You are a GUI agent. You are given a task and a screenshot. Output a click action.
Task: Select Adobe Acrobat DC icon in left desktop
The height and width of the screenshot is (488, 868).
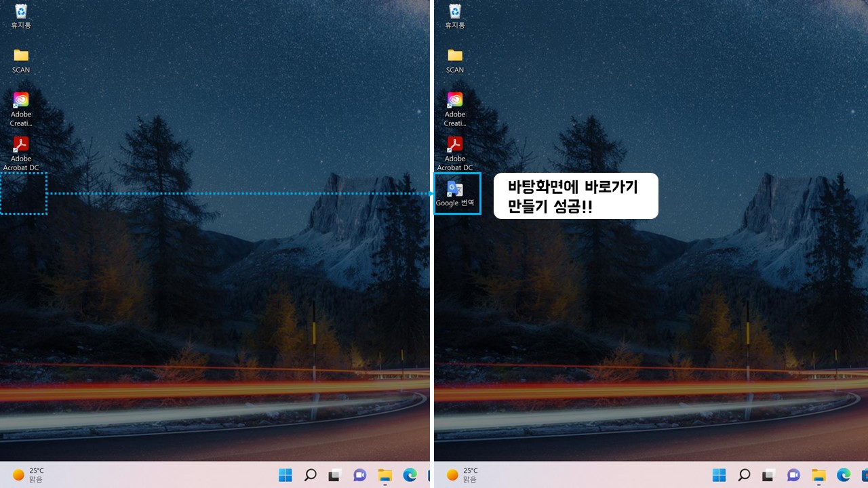point(21,154)
